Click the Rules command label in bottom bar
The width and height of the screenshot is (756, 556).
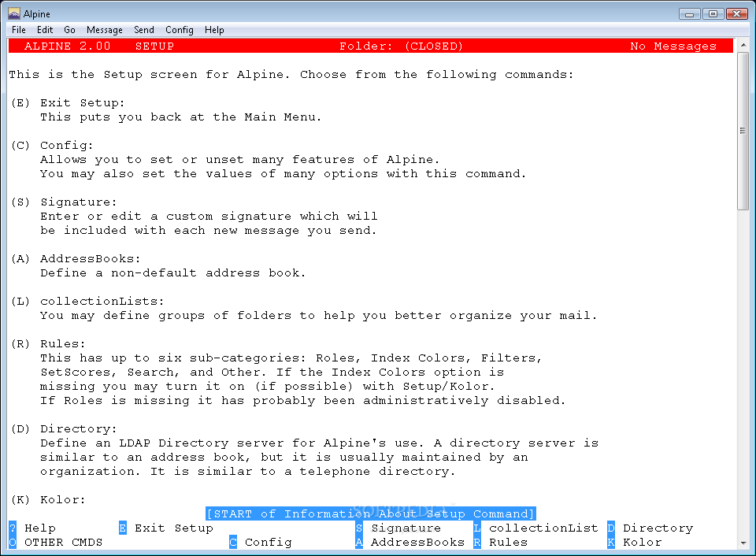pyautogui.click(x=508, y=542)
